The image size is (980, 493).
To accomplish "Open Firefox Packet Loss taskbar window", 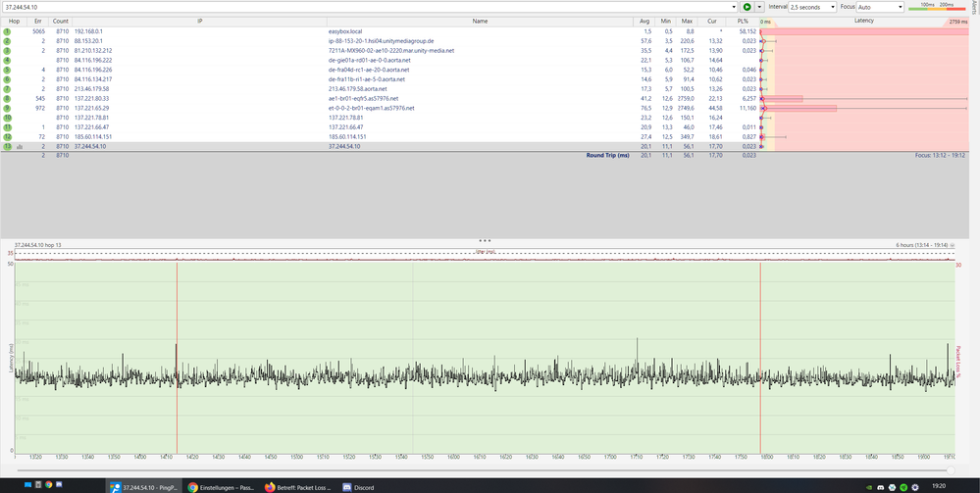I will click(299, 485).
